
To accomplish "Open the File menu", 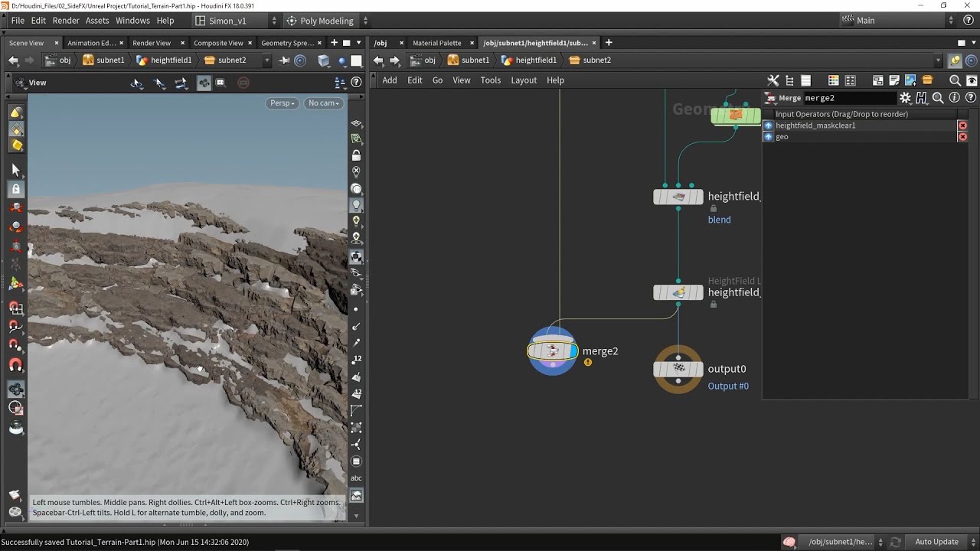I will [18, 21].
